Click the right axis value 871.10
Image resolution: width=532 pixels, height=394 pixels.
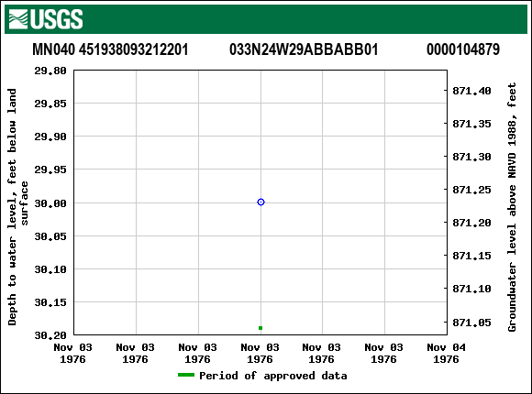(472, 289)
